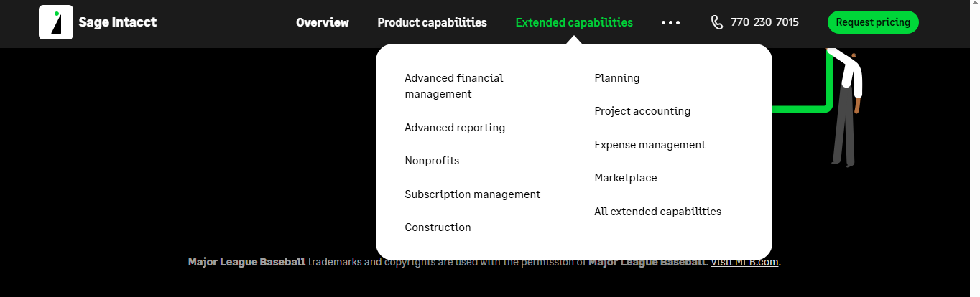
Task: Select Advanced financial management
Action: 453,85
